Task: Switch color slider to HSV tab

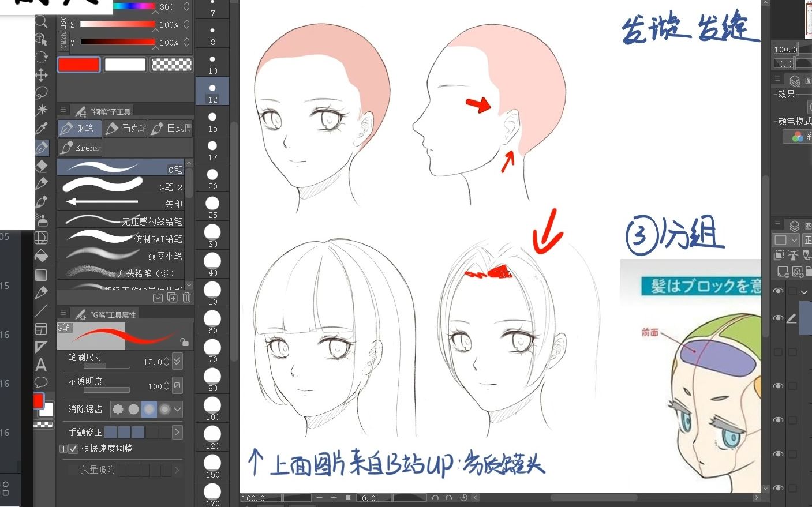Action: 63,23
